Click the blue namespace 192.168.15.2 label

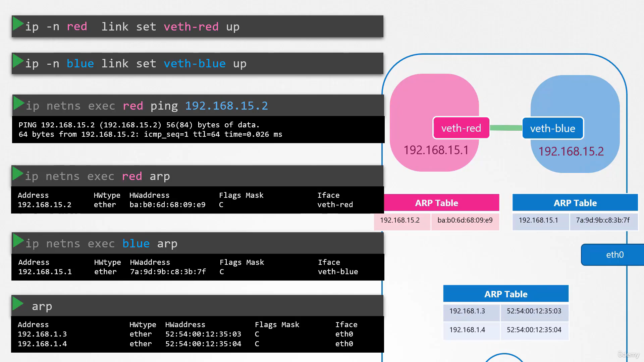[571, 152]
